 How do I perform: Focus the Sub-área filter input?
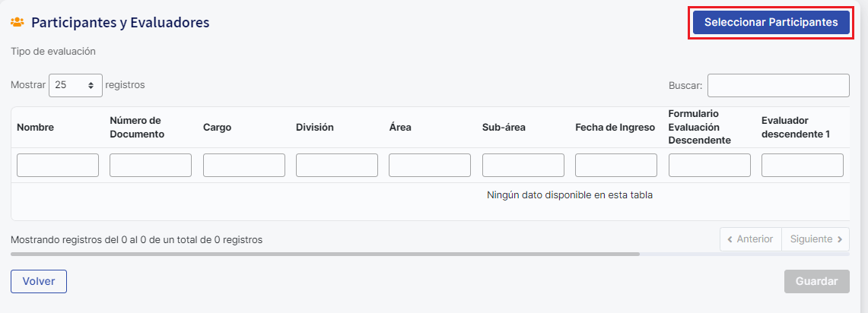523,165
